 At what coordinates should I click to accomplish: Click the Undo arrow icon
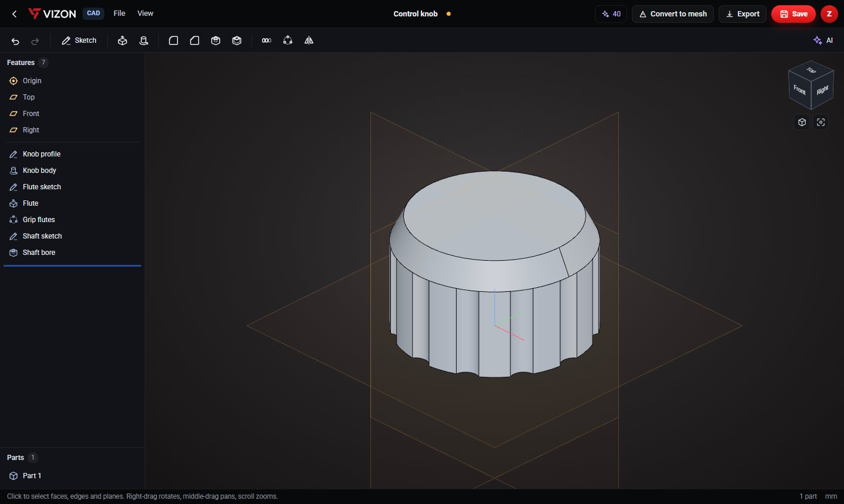click(x=15, y=41)
